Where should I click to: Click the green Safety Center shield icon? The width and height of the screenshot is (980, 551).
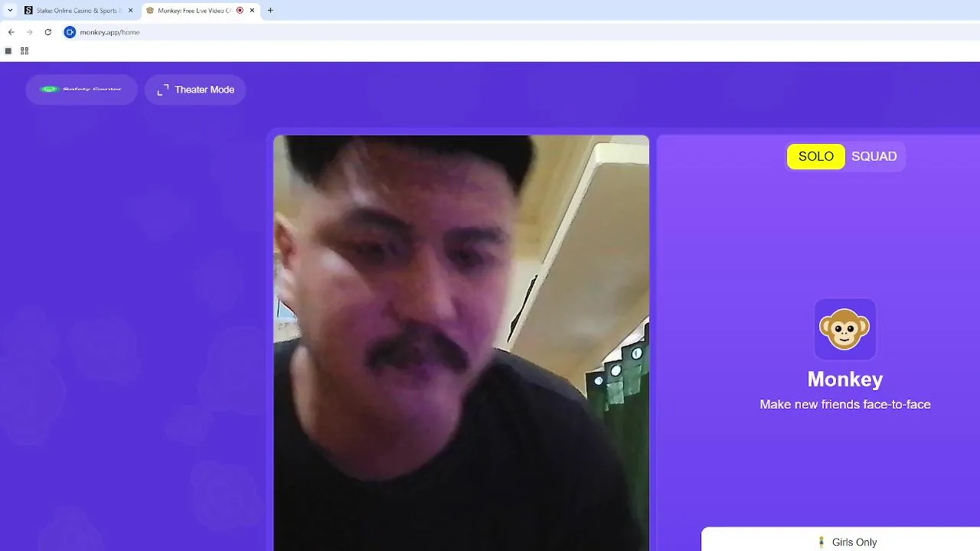[x=49, y=90]
